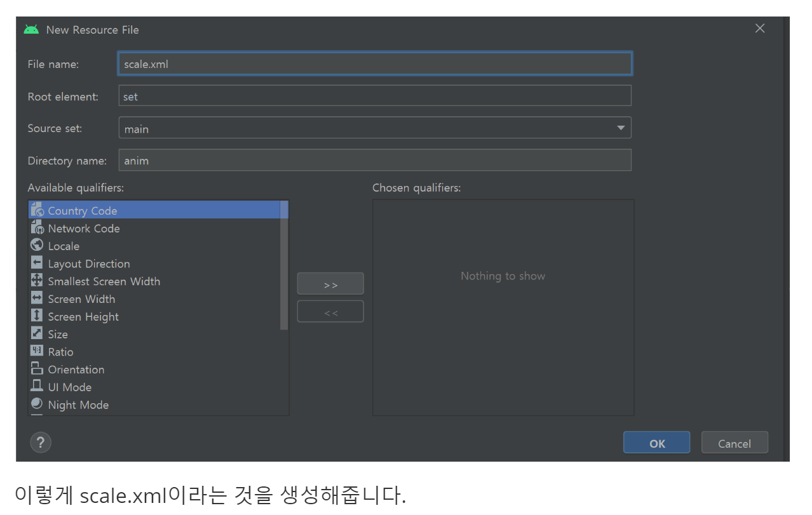Select Layout Direction qualifier row
This screenshot has height=515, width=812.
(x=154, y=264)
